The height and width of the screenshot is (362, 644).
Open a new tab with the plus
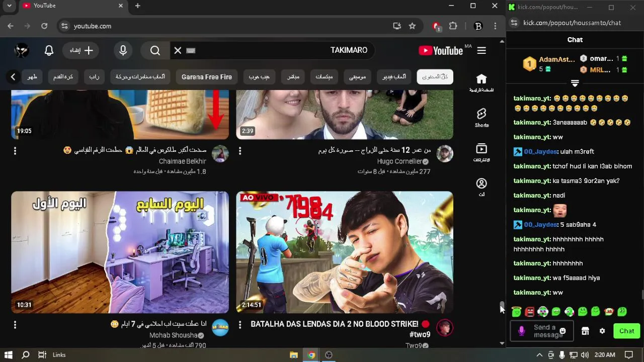pyautogui.click(x=137, y=6)
